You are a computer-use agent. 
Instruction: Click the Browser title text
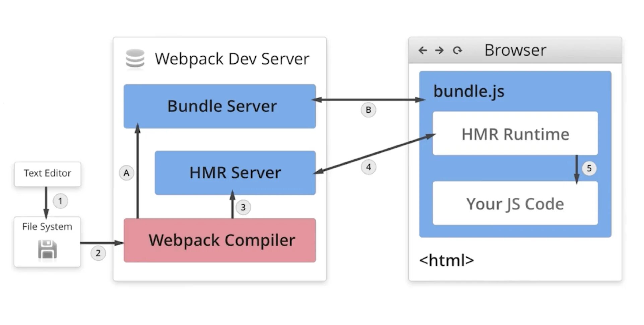coord(515,50)
